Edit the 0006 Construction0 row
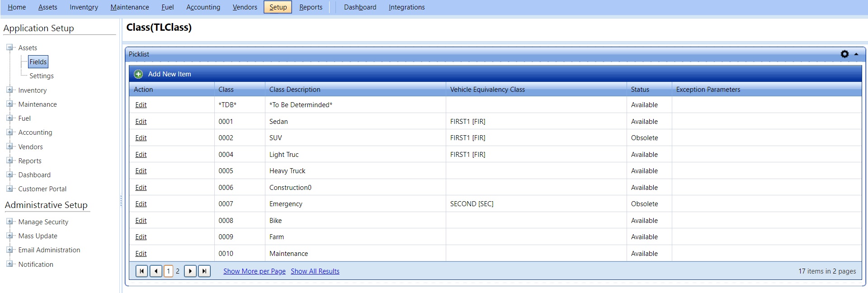 141,188
